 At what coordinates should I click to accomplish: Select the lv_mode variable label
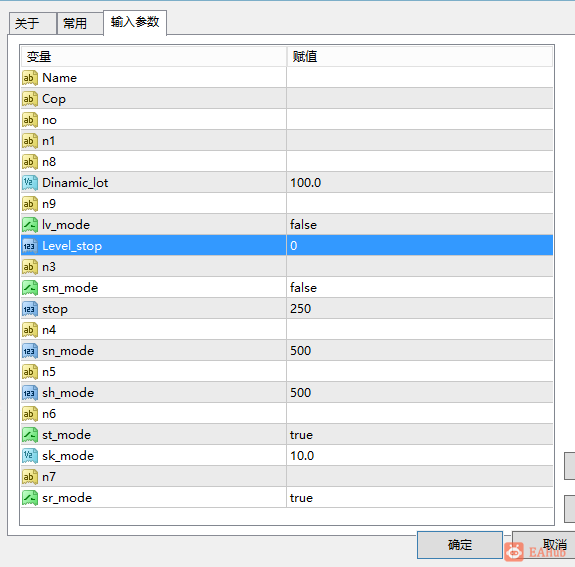66,225
